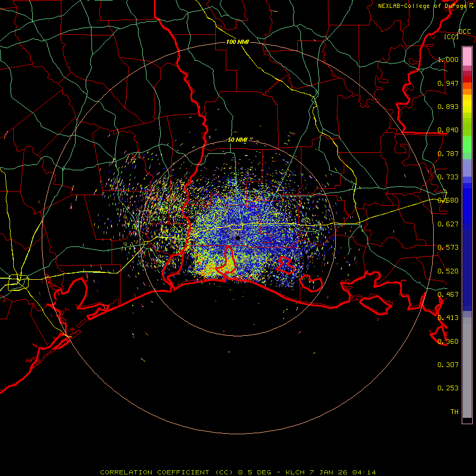Image resolution: width=476 pixels, height=476 pixels.
Task: Pick the bright green color scale segment
Action: coord(467,144)
